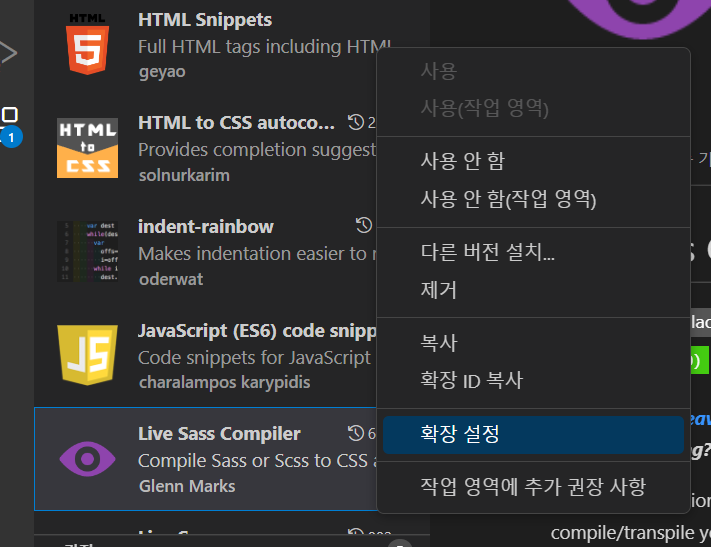The height and width of the screenshot is (547, 711).
Task: Click the 'compile/transpile' text in details pane
Action: pos(622,533)
